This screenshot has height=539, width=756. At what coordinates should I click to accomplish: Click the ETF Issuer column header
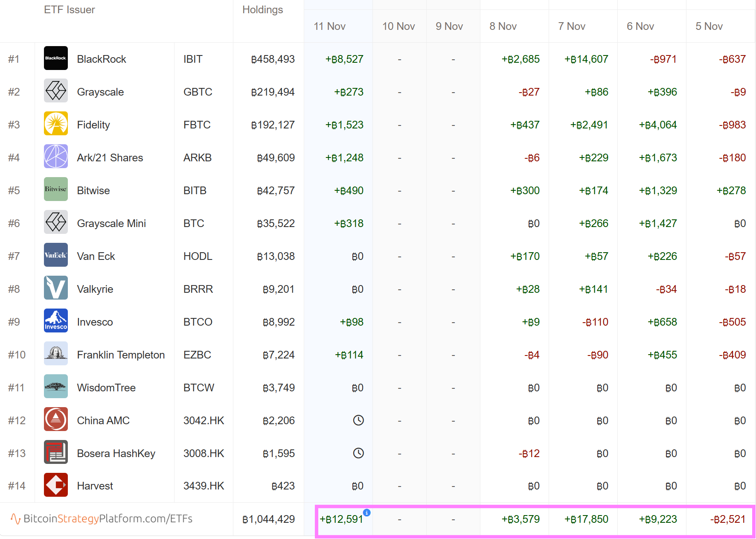pyautogui.click(x=69, y=10)
